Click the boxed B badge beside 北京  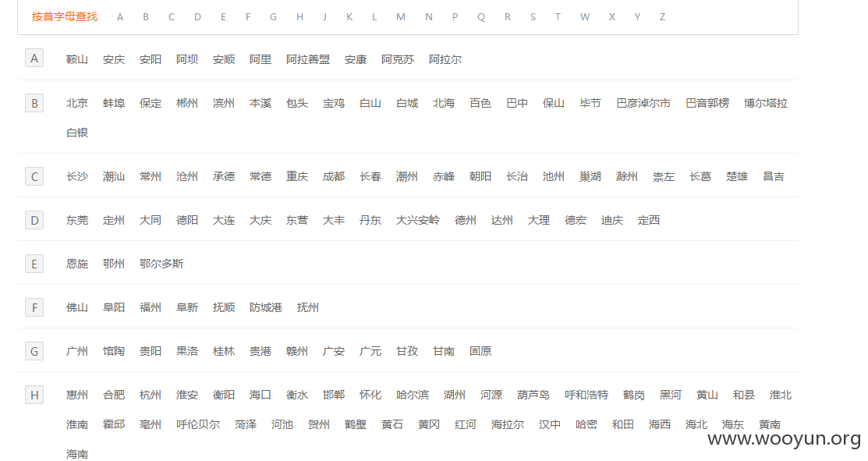point(34,103)
